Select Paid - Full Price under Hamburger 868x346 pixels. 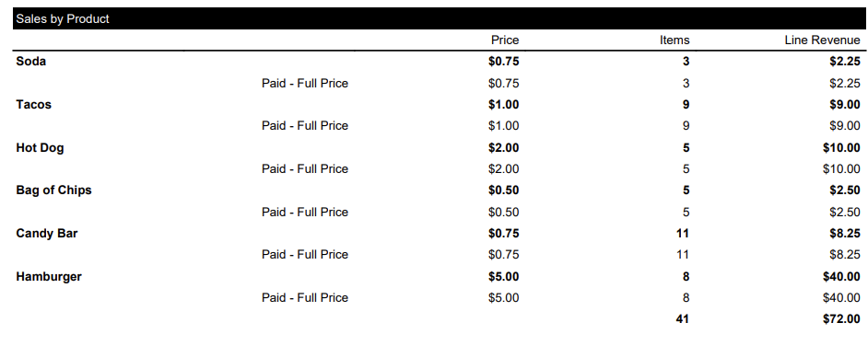click(x=305, y=298)
